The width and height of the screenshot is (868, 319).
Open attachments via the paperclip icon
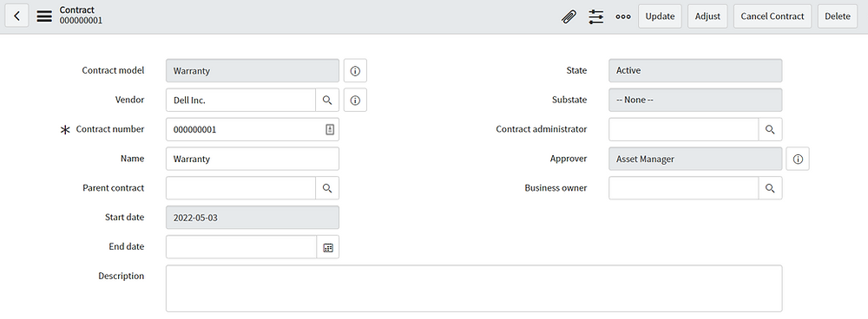pyautogui.click(x=569, y=16)
